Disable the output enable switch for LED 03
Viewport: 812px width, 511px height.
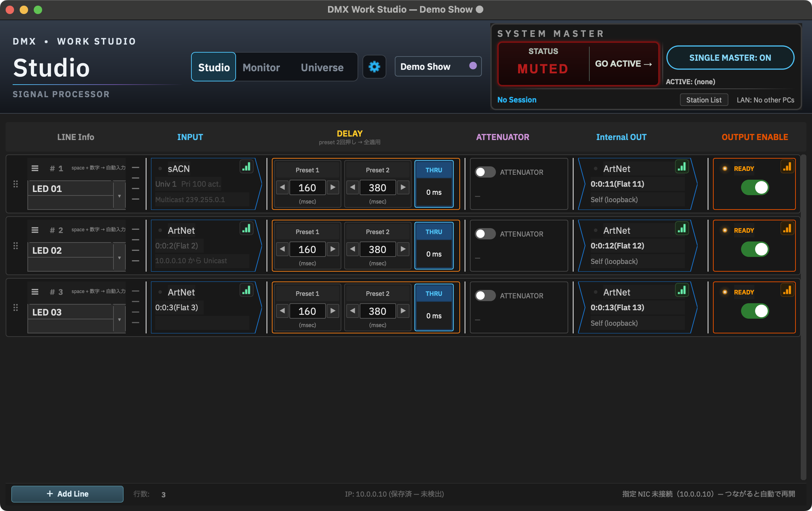[755, 311]
